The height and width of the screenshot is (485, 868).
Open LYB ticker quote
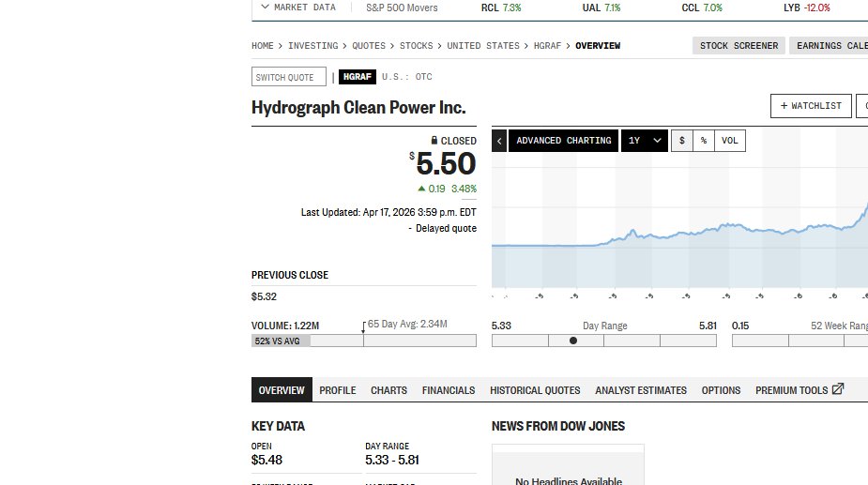pos(807,8)
